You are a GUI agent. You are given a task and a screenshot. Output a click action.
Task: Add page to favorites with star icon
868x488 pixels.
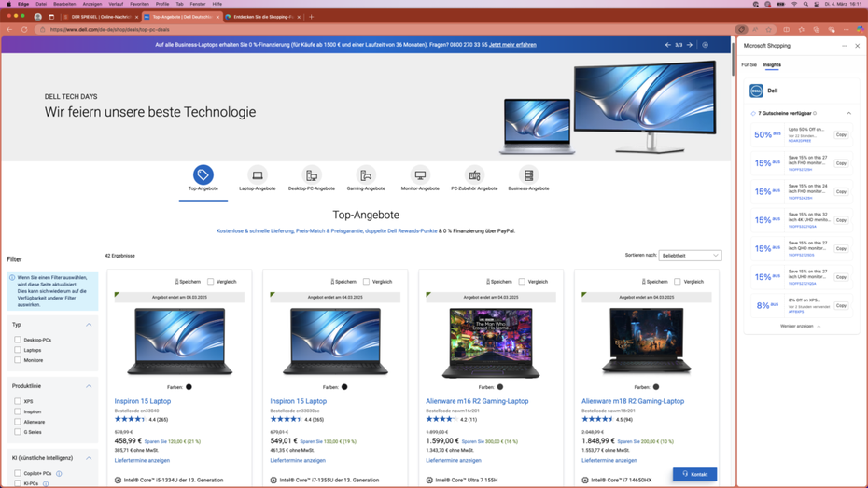point(769,29)
